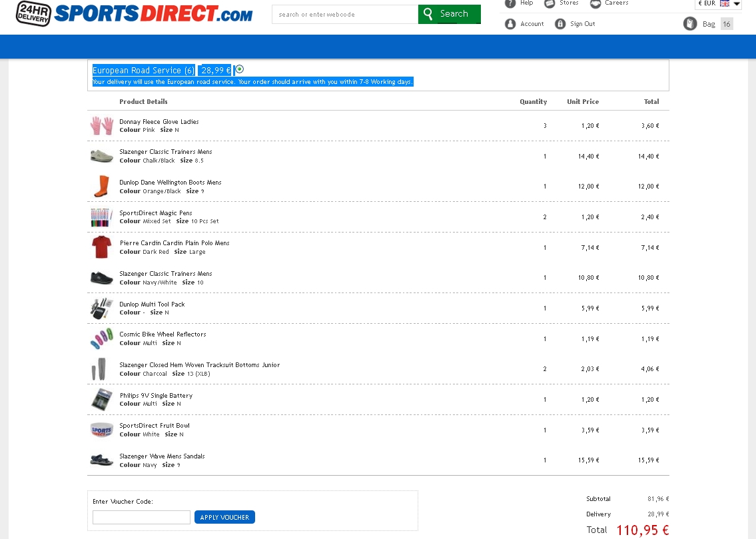Screen dimensions: 756x539
Task: Click the green Search button
Action: coord(450,14)
